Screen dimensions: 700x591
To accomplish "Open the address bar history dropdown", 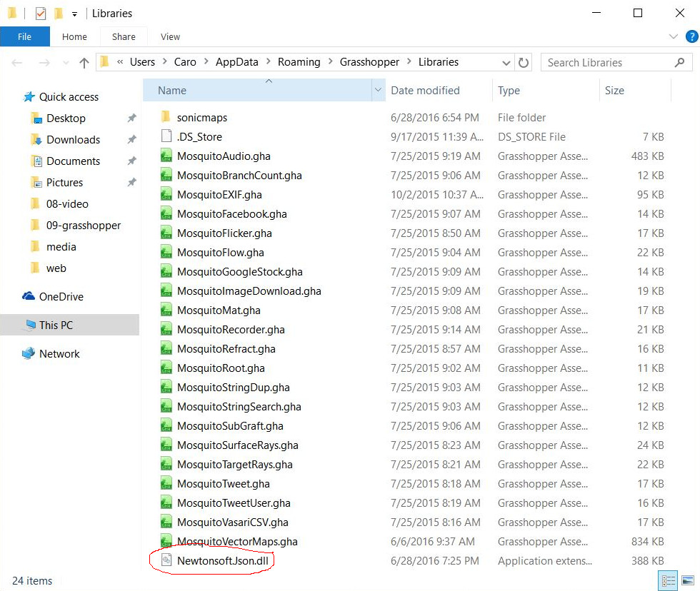I will coord(506,63).
